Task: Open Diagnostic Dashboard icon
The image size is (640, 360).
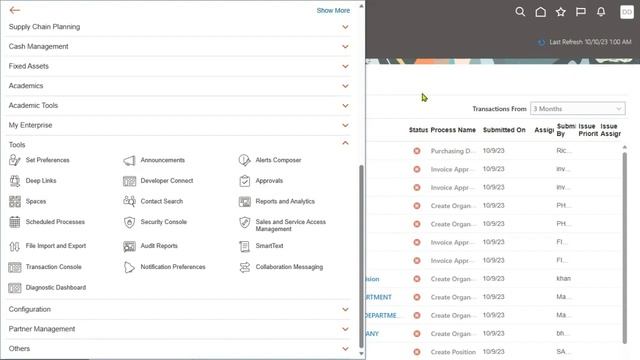Action: click(x=15, y=288)
